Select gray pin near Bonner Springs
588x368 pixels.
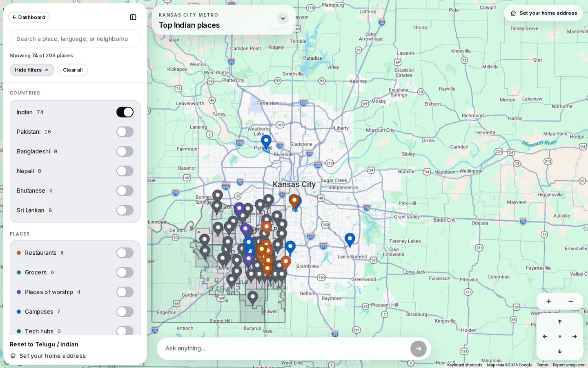pos(218,196)
